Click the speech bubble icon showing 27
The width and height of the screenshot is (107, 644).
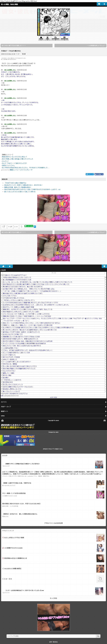10,227
